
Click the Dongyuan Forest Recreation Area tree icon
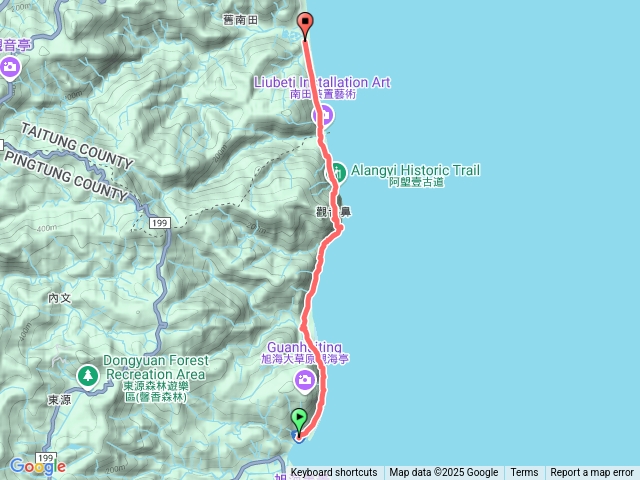click(88, 376)
